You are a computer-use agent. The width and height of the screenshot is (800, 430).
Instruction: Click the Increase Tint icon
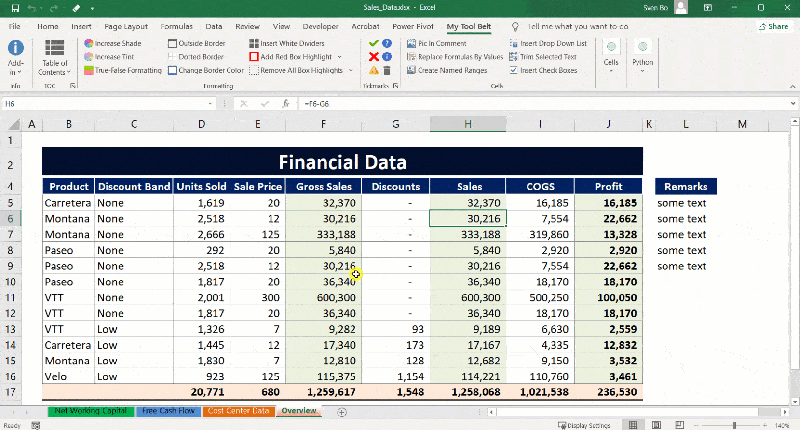click(89, 57)
